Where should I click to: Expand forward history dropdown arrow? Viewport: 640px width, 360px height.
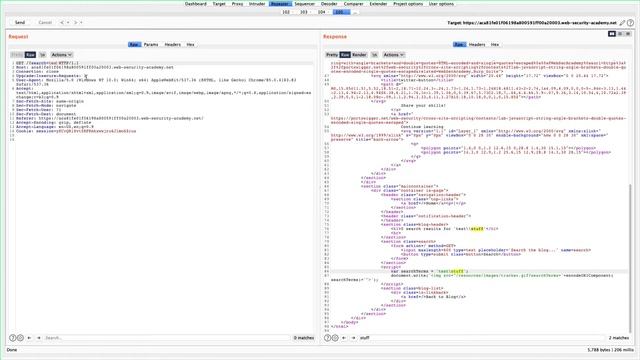81,22
